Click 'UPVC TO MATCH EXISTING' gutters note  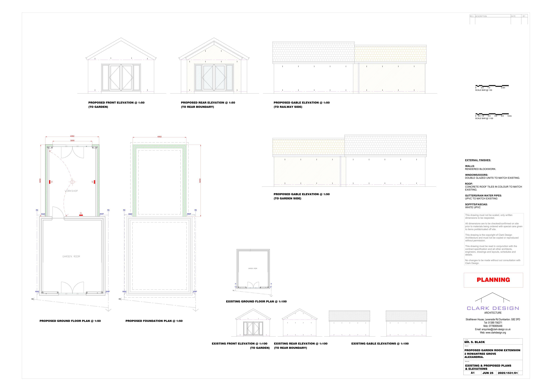[481, 198]
